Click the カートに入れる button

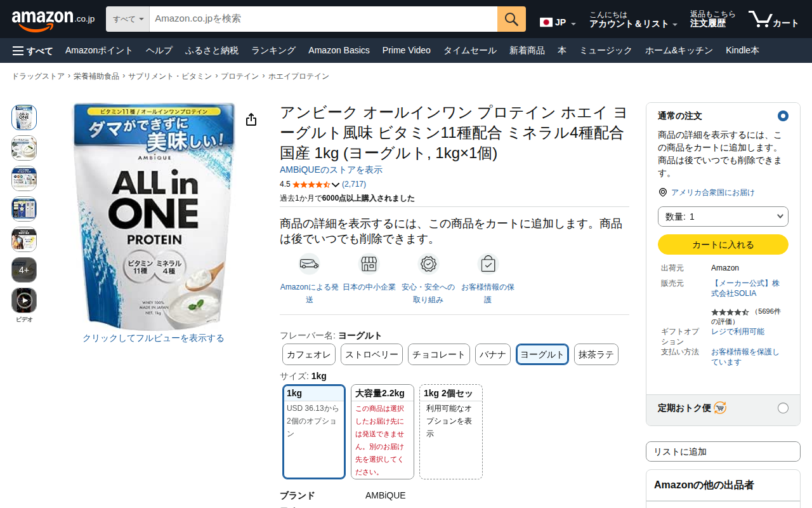click(723, 244)
